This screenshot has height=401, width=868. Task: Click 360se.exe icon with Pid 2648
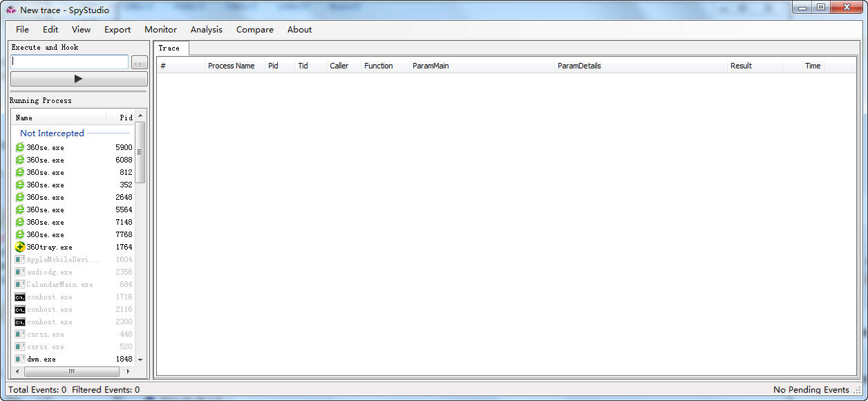click(x=20, y=197)
